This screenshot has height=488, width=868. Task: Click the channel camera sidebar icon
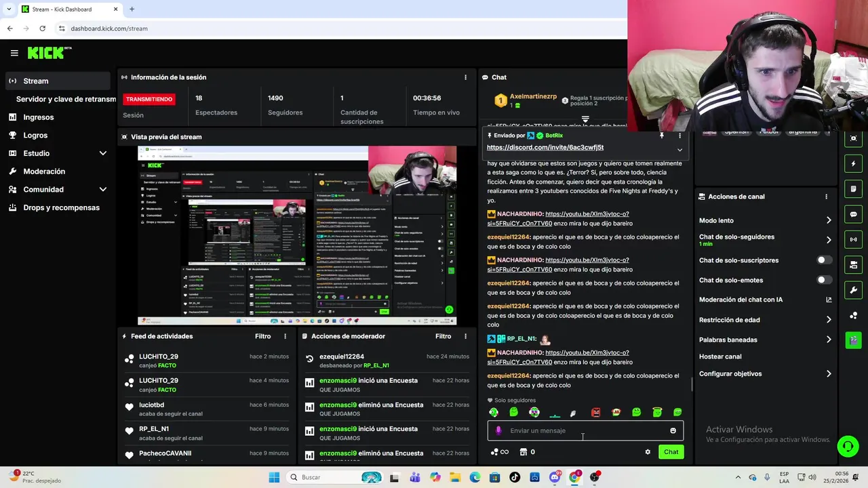click(853, 264)
